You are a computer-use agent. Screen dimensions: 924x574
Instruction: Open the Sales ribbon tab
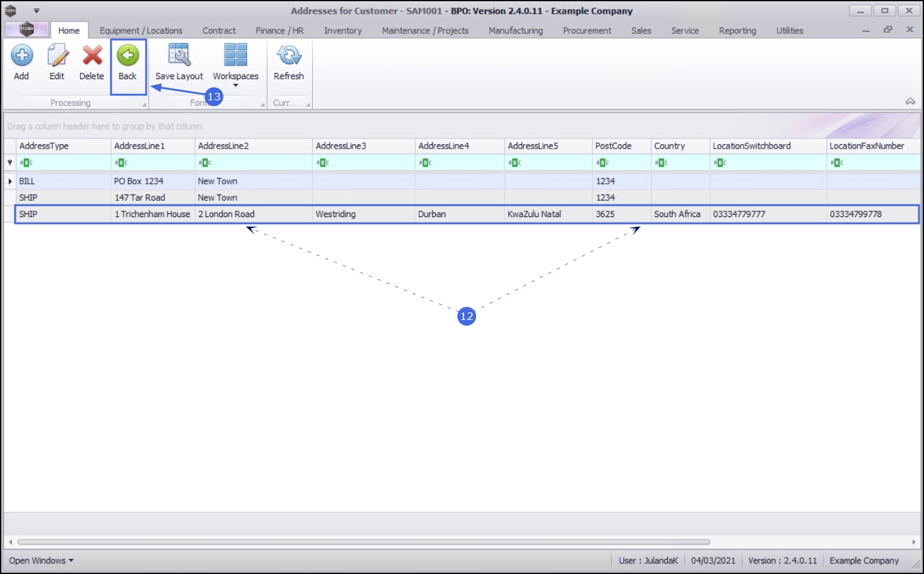pyautogui.click(x=641, y=30)
